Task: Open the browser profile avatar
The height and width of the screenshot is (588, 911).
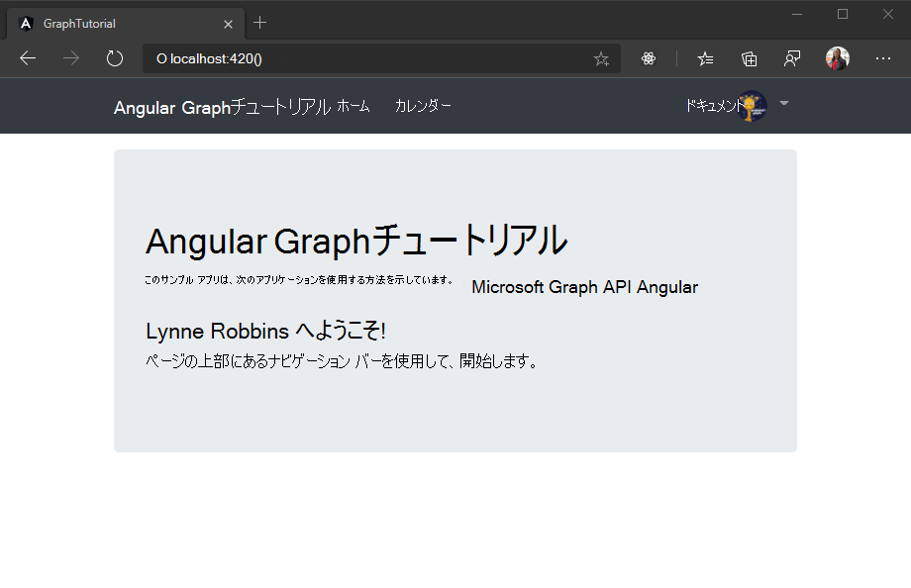Action: click(x=837, y=58)
